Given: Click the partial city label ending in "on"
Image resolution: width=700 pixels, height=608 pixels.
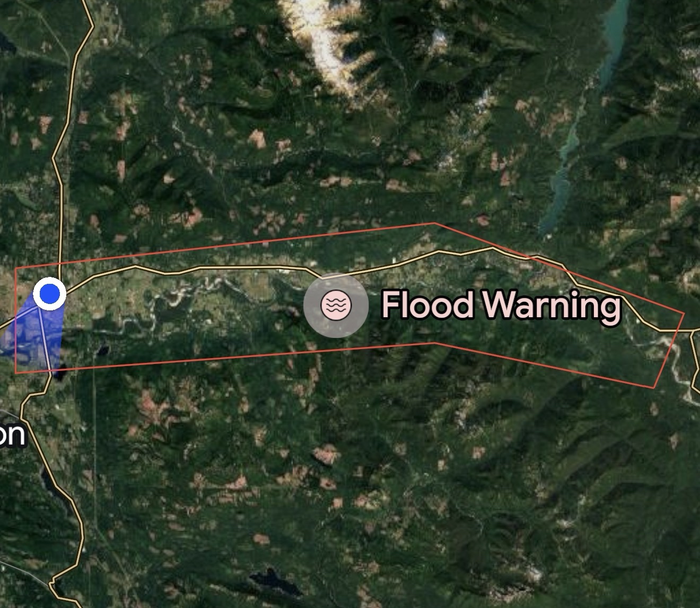Looking at the screenshot, I should [x=12, y=434].
